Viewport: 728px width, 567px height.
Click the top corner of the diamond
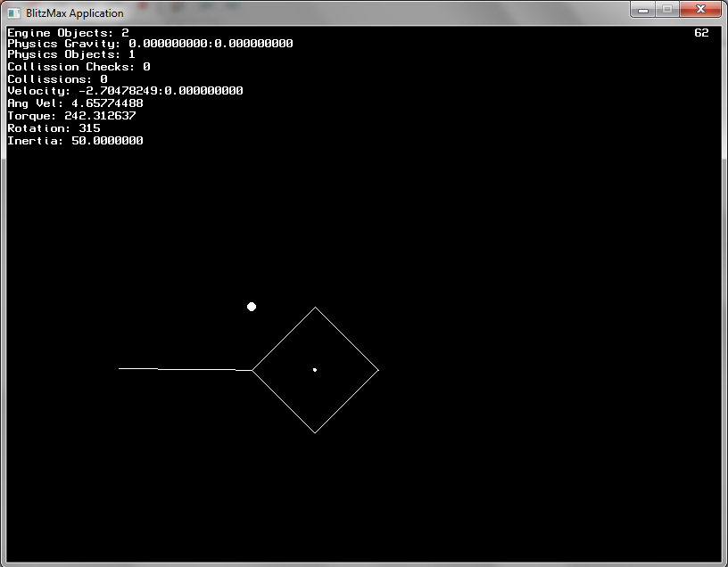coord(315,308)
